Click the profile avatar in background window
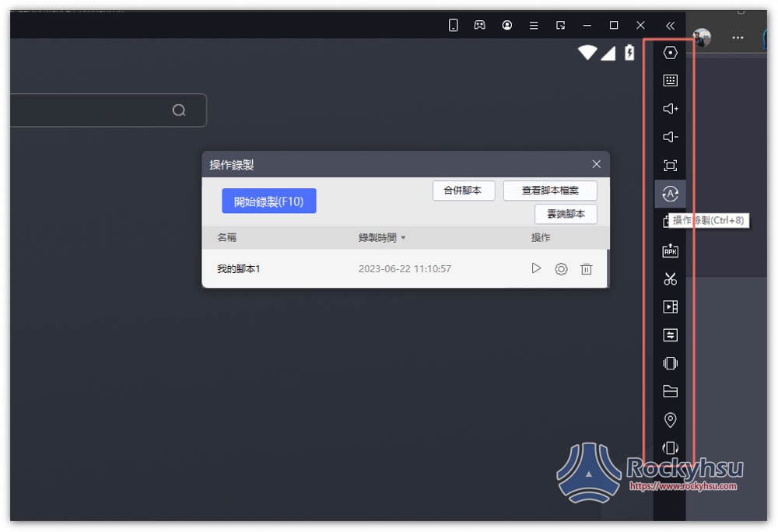Image resolution: width=778 pixels, height=532 pixels. click(702, 37)
